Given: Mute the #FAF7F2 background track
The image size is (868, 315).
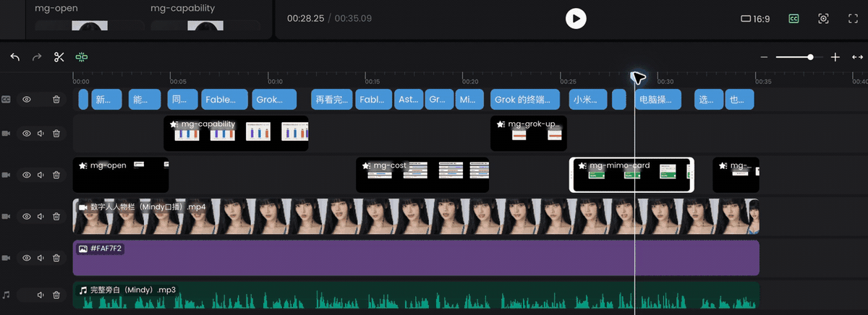Looking at the screenshot, I should tap(41, 258).
